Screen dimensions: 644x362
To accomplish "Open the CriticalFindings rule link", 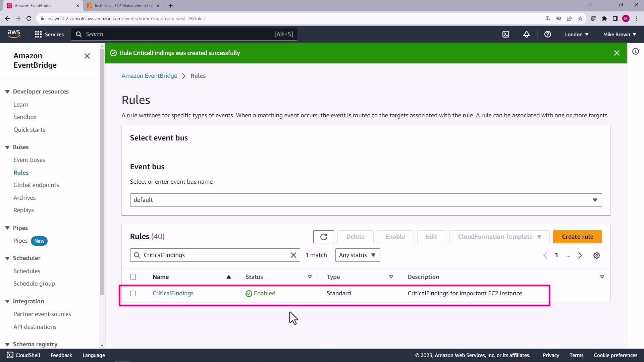I will (x=173, y=293).
